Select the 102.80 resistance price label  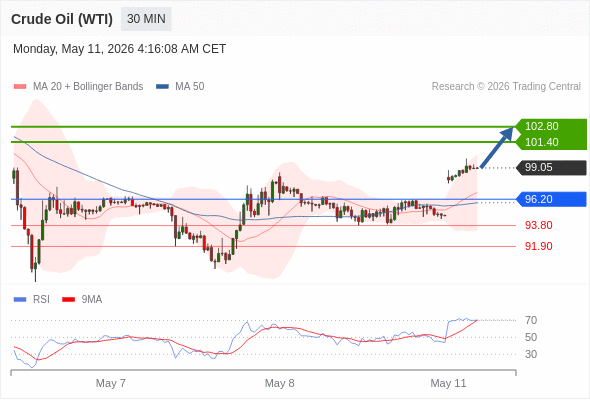click(x=541, y=126)
